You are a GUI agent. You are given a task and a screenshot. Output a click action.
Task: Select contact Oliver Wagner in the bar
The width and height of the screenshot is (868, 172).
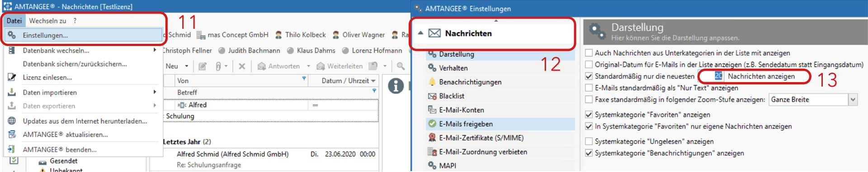[x=359, y=35]
